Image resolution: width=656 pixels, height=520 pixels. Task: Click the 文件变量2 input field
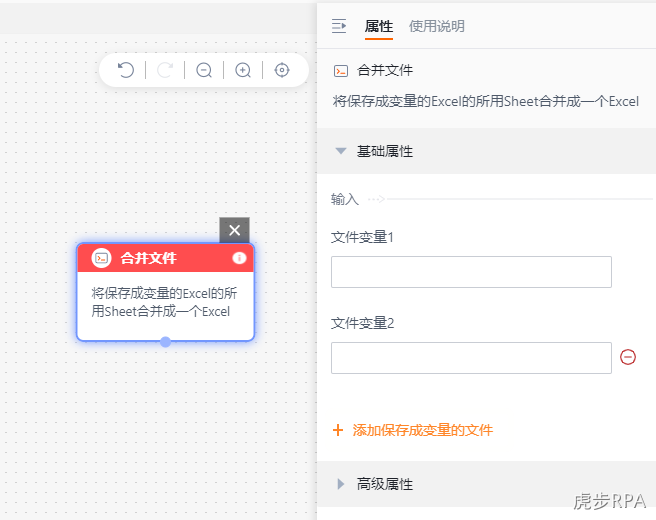(471, 358)
